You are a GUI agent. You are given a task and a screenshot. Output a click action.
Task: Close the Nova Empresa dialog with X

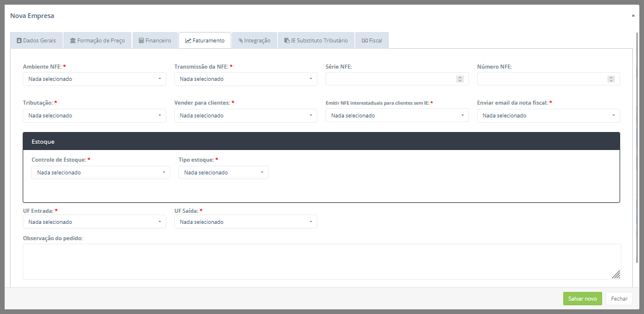tap(633, 16)
